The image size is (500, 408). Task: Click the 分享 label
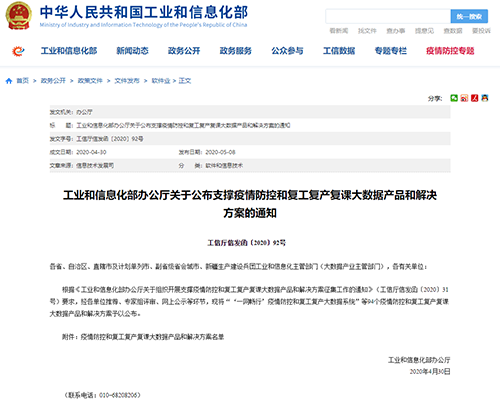tap(435, 98)
